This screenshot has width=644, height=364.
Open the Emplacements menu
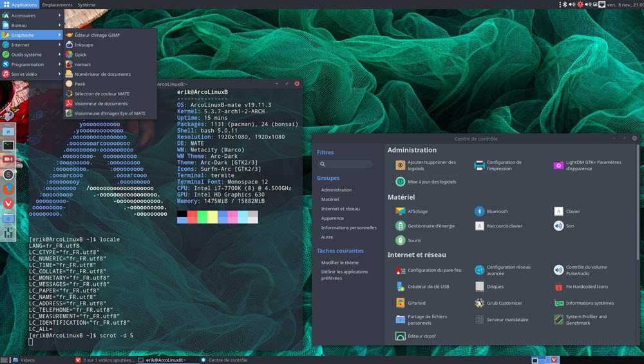coord(57,5)
